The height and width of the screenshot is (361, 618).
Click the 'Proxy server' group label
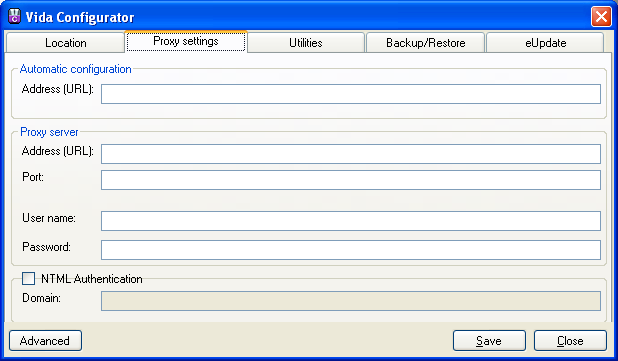(49, 132)
